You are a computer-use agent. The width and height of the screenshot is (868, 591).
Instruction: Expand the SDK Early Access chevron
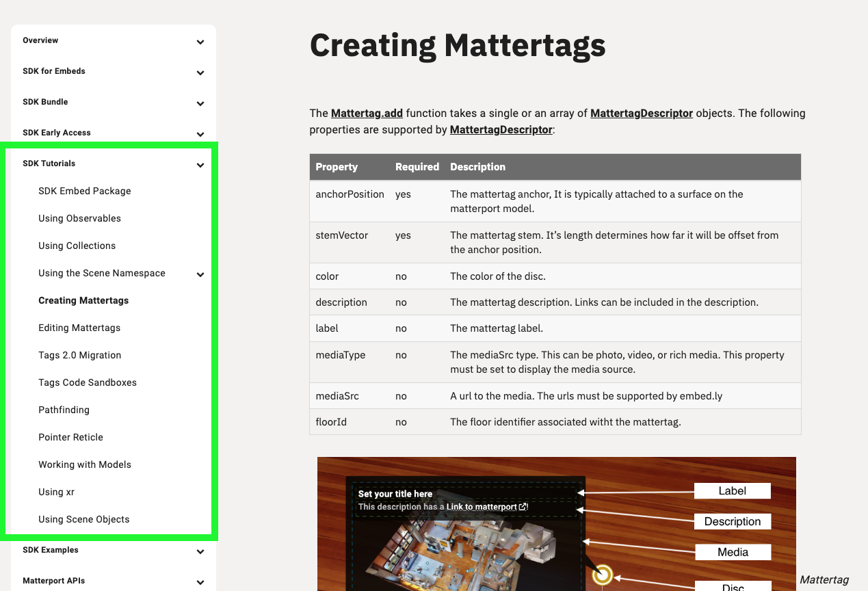click(x=200, y=134)
